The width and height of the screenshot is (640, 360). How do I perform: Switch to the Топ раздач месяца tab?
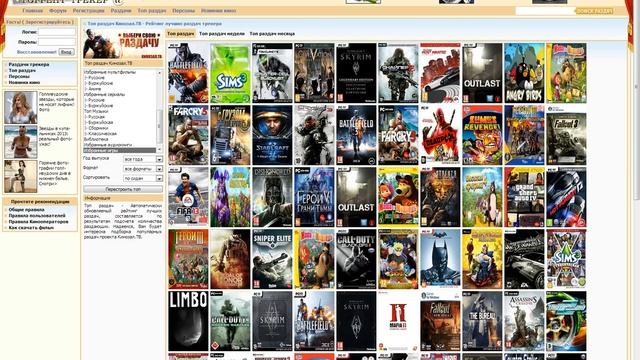[x=272, y=34]
